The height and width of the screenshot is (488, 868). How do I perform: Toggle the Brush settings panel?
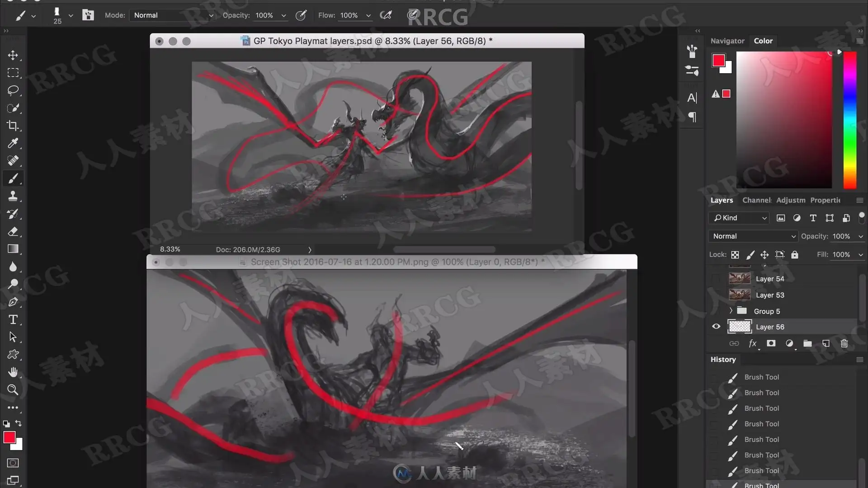88,15
